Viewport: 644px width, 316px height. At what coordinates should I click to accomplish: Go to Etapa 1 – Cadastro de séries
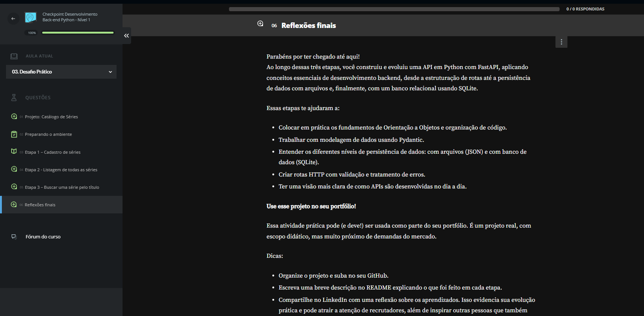point(53,152)
